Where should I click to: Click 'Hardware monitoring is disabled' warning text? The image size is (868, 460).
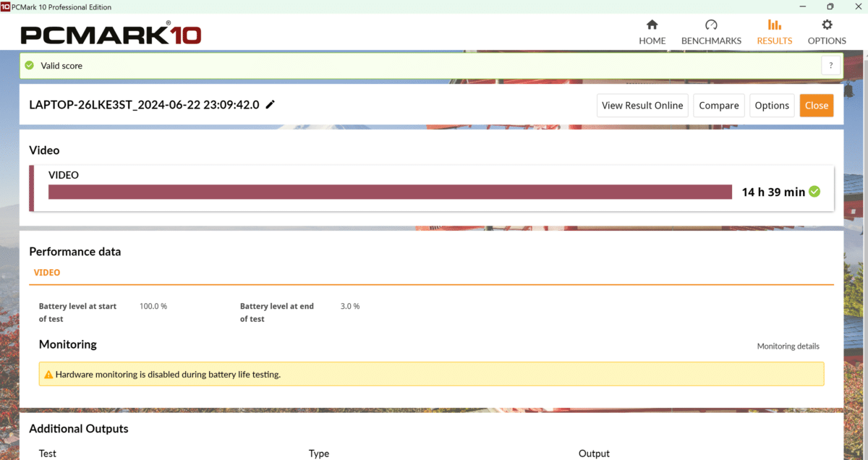(x=168, y=375)
